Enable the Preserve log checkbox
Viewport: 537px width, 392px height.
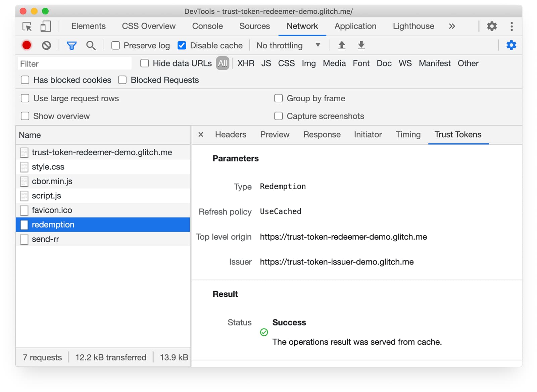115,45
